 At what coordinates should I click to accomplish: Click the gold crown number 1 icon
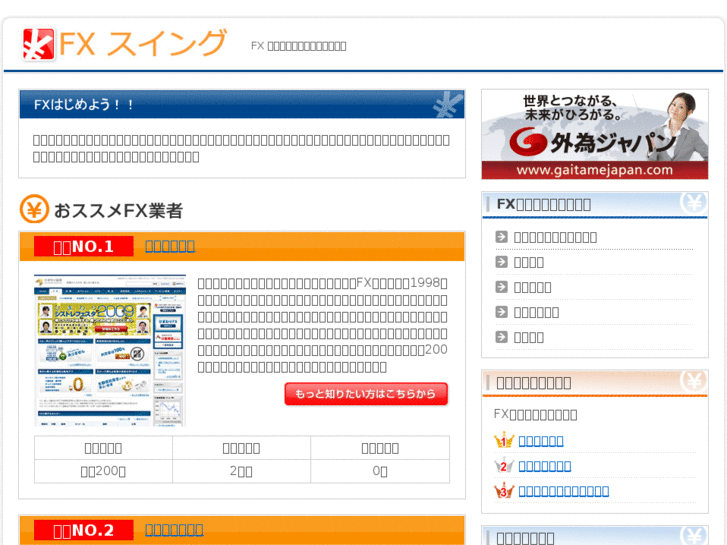tap(504, 440)
